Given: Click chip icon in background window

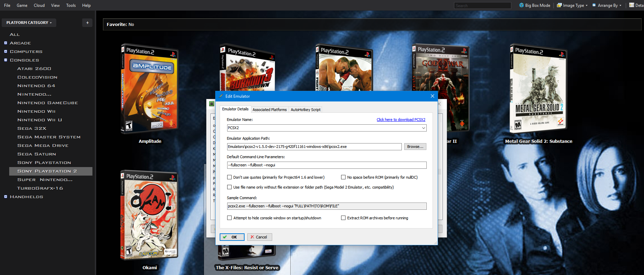Looking at the screenshot, I should 211,104.
